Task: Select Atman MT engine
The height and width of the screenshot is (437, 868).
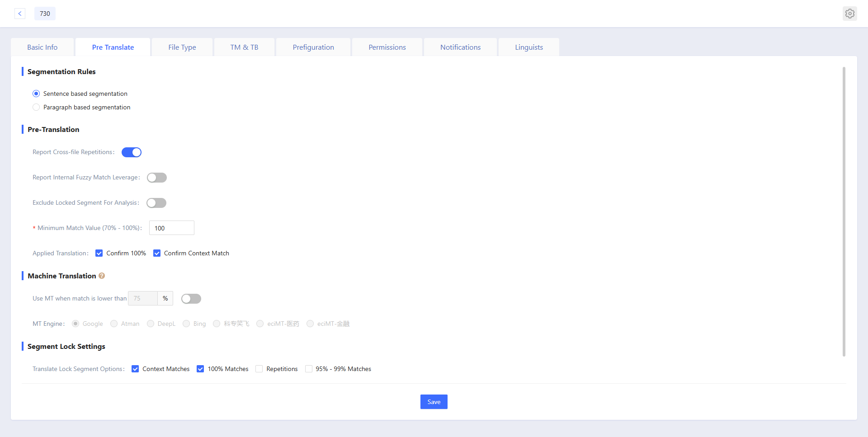Action: click(x=114, y=324)
